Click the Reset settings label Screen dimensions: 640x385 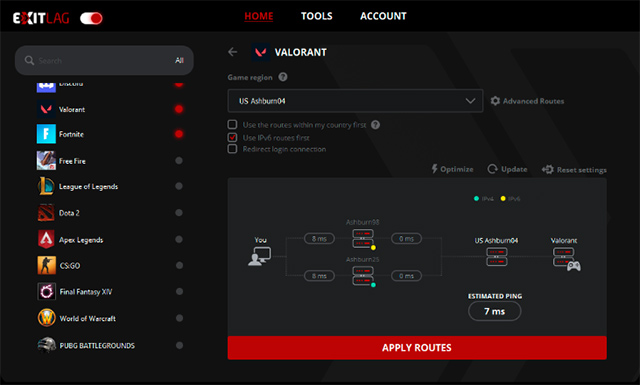582,170
